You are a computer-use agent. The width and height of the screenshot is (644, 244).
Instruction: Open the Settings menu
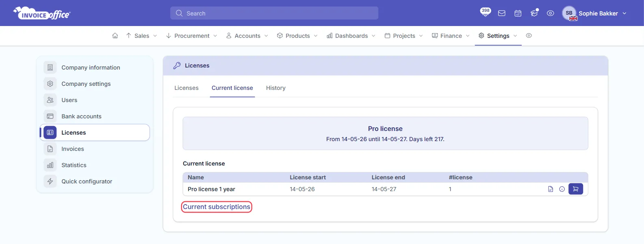pos(498,36)
